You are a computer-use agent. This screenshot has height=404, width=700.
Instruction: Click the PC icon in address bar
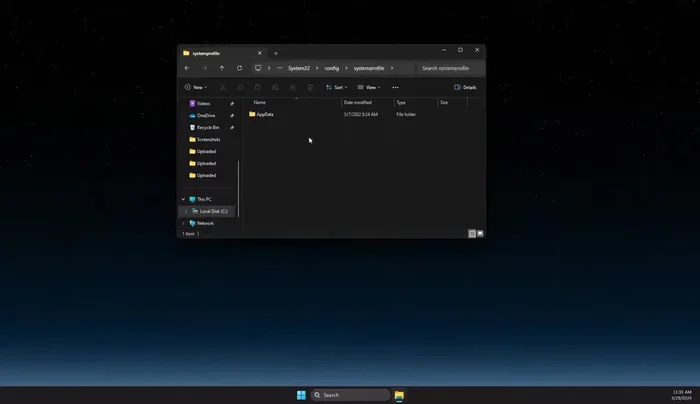click(258, 68)
